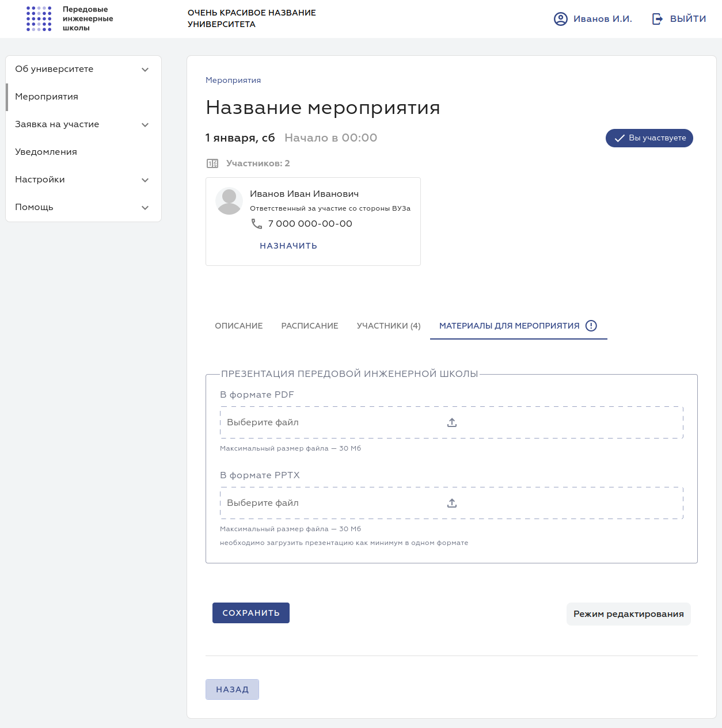Click the 'Назначить' link

click(x=288, y=246)
